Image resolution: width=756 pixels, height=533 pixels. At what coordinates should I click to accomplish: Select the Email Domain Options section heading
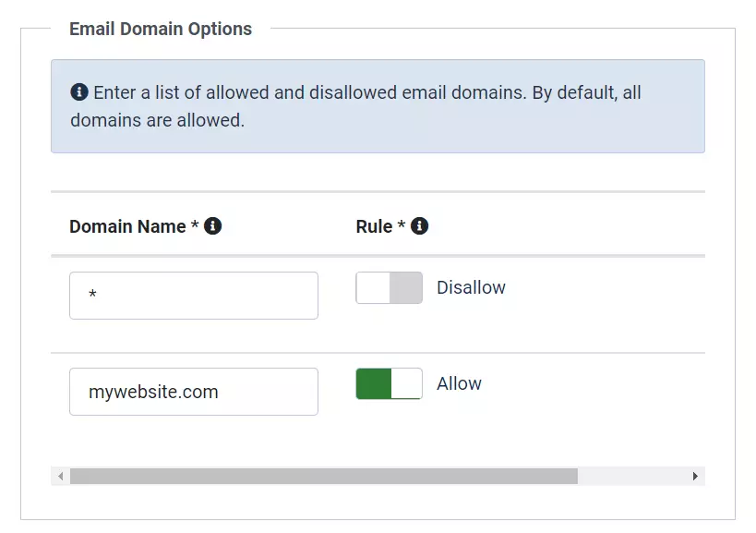pyautogui.click(x=160, y=29)
